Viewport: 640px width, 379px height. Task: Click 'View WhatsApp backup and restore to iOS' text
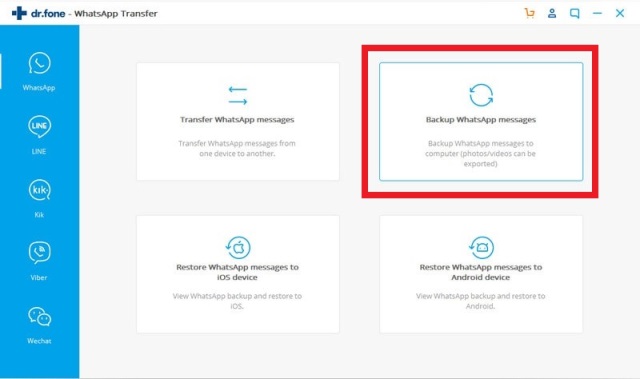[237, 301]
